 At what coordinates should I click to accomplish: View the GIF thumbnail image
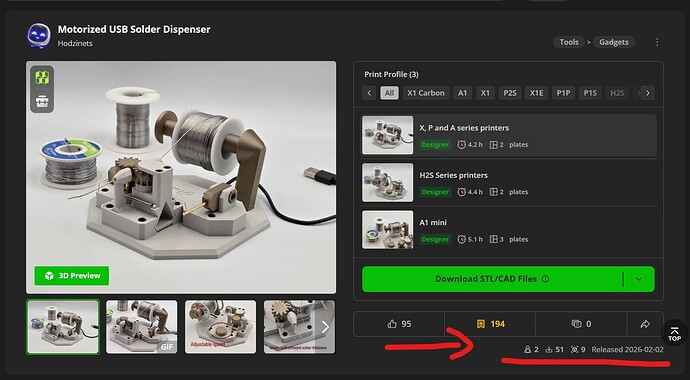tap(142, 327)
